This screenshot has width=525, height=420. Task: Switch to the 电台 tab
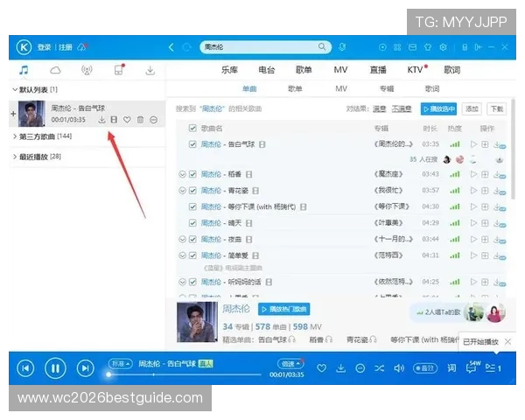click(267, 70)
